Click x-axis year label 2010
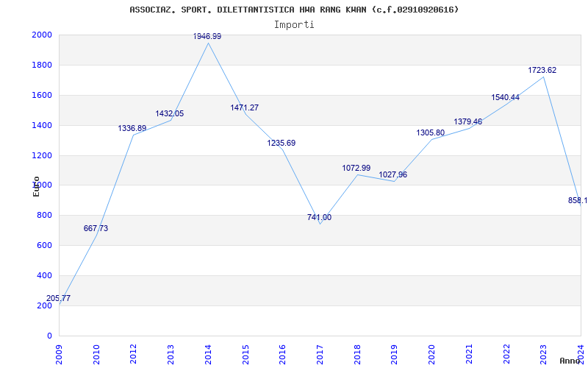This screenshot has width=588, height=368. [96, 355]
